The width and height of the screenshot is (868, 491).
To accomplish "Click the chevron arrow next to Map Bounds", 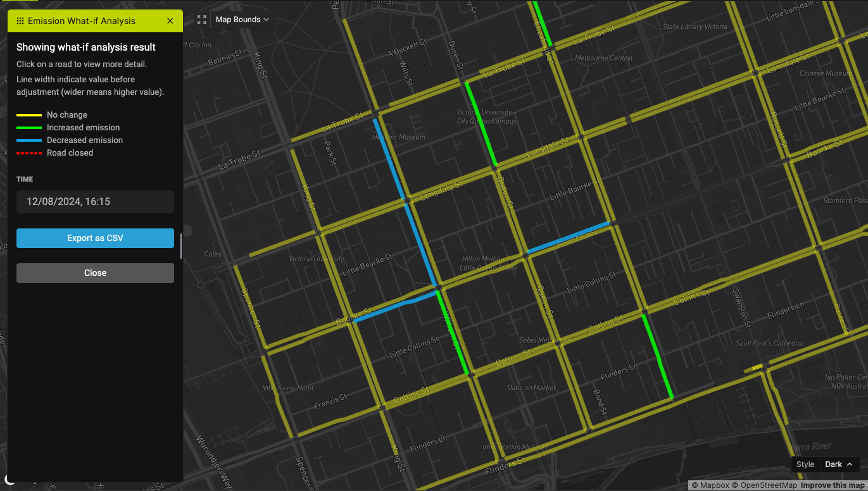I will click(267, 20).
